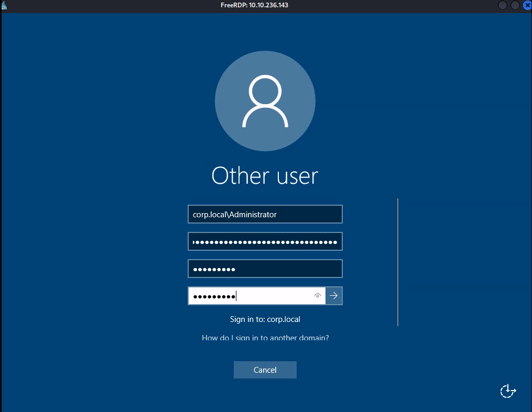Screen dimensions: 532x412
Task: Click the vertical scrollbar beside the login fields
Action: [x=398, y=262]
